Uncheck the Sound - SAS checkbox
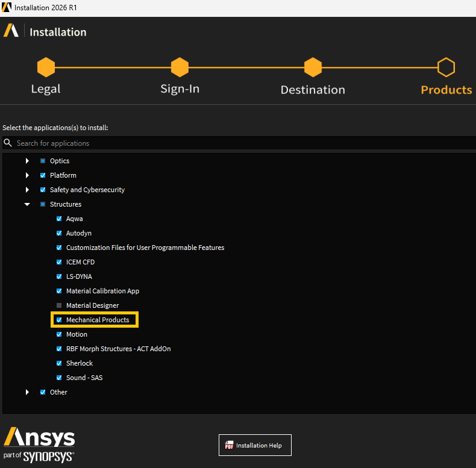This screenshot has width=476, height=468. coord(59,378)
